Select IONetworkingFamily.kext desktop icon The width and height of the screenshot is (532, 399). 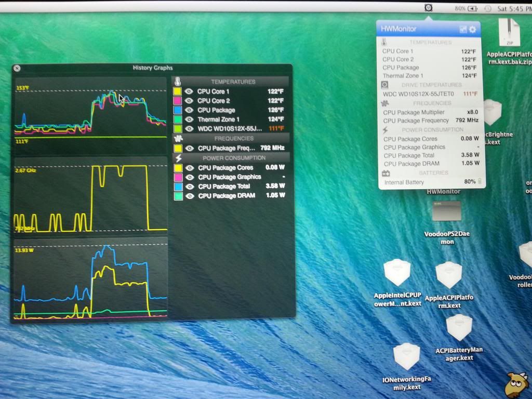pos(406,367)
